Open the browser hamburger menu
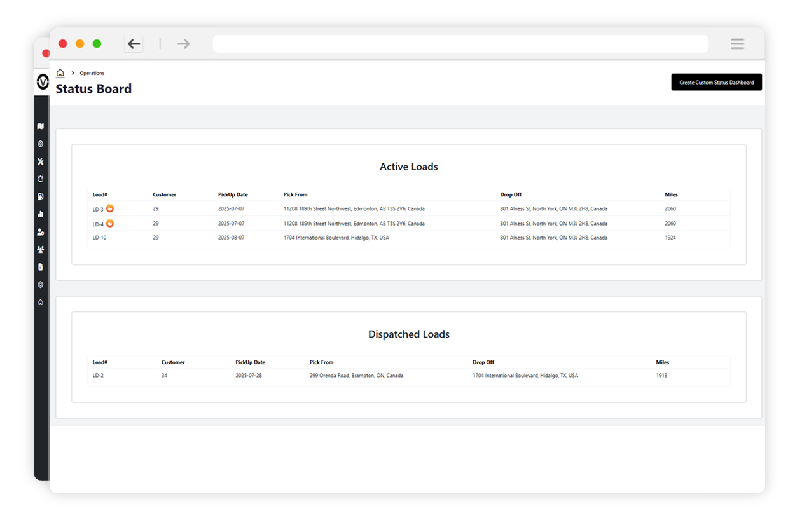The width and height of the screenshot is (795, 532). coord(737,44)
